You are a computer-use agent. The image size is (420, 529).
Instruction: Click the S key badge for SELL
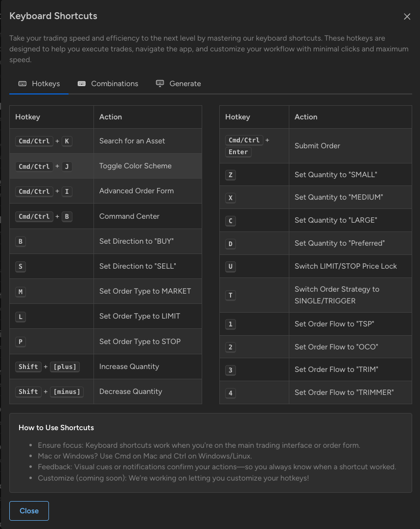(21, 267)
